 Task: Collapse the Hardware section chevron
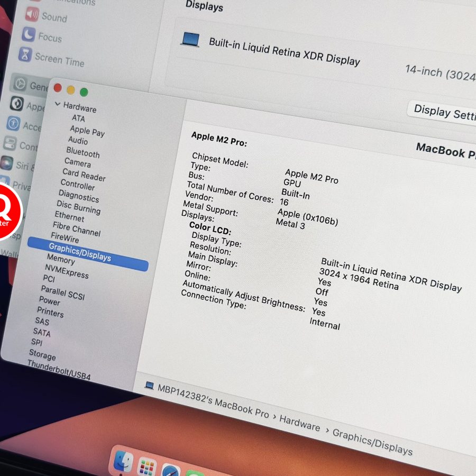tap(58, 104)
